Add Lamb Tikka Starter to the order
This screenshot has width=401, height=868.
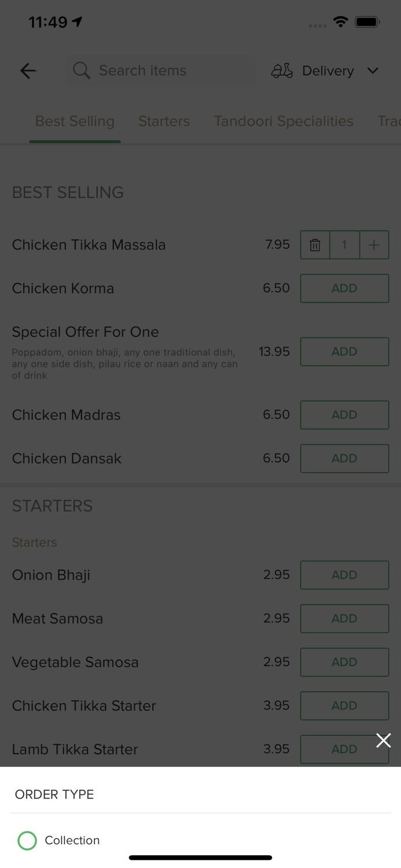tap(344, 749)
